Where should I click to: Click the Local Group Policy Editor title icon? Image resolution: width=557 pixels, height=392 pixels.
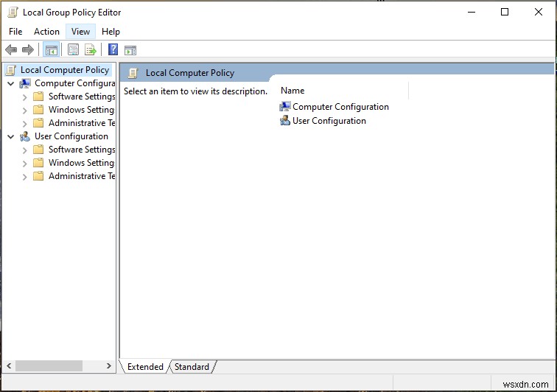coord(13,13)
